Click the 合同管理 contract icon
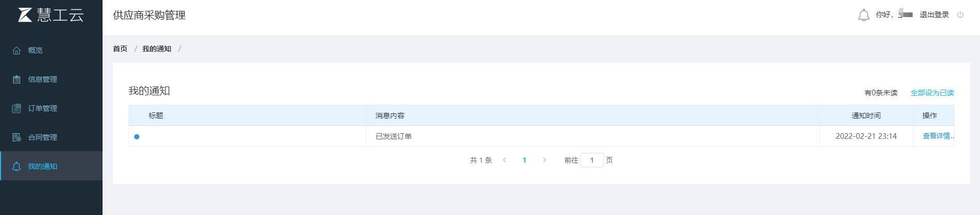 pyautogui.click(x=17, y=137)
